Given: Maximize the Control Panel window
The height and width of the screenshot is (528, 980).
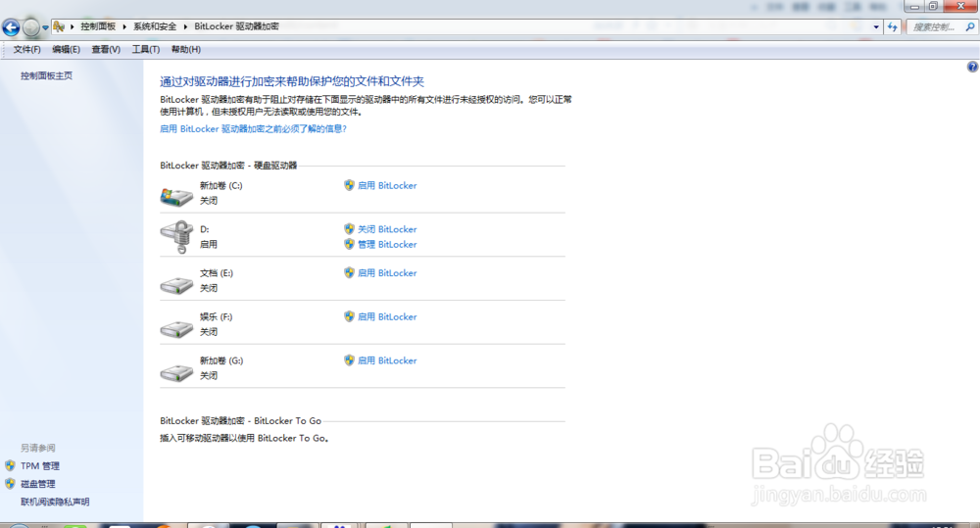Looking at the screenshot, I should point(933,6).
